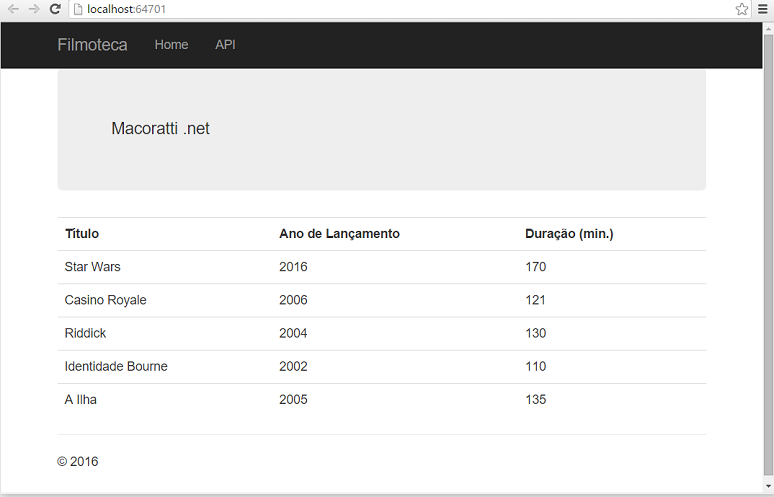Go to the Home nav item
774x497 pixels.
point(171,45)
